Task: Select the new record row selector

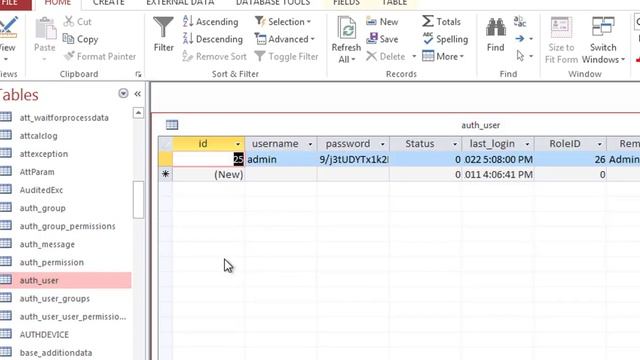Action: tap(165, 174)
